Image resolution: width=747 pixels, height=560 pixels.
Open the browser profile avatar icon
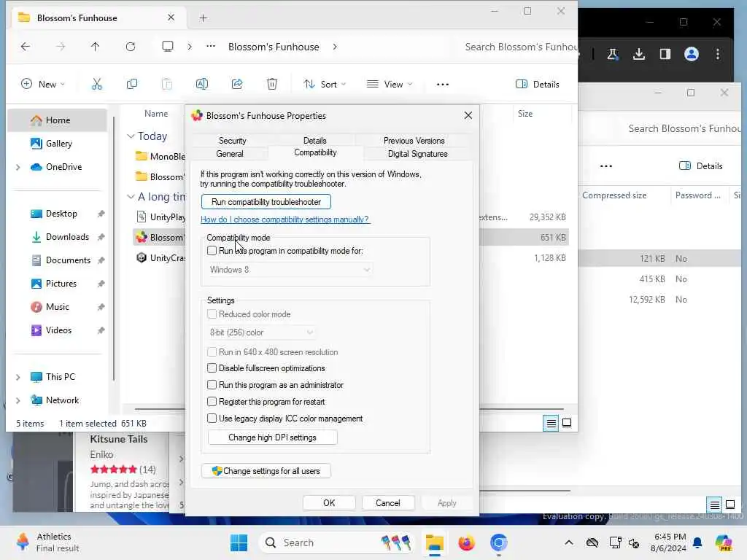pyautogui.click(x=692, y=54)
